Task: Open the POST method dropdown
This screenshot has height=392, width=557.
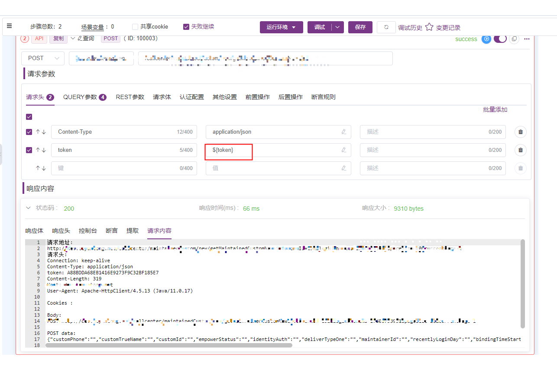Action: 43,58
